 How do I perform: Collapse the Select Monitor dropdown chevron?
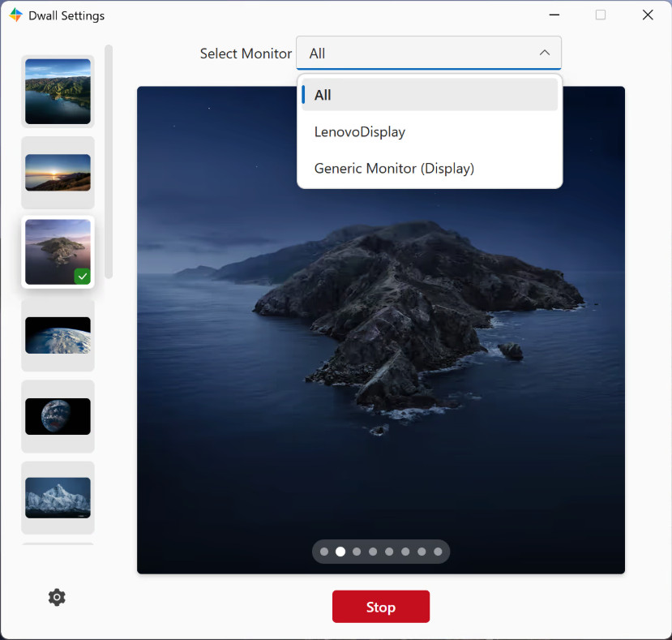coord(544,53)
